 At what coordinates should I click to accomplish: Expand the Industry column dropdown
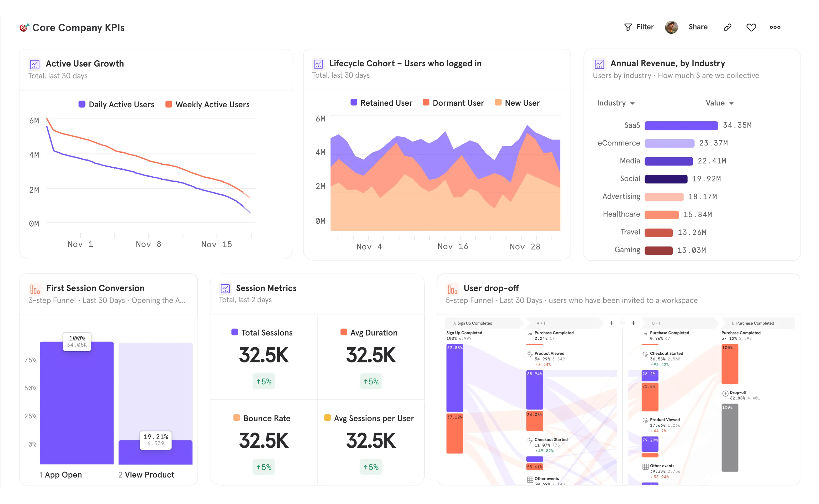(615, 103)
